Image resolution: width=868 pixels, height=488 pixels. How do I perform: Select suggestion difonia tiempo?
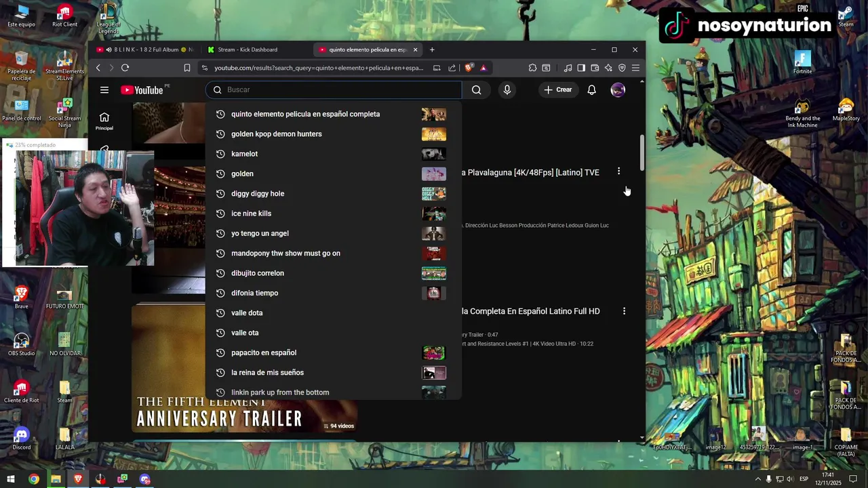333,293
